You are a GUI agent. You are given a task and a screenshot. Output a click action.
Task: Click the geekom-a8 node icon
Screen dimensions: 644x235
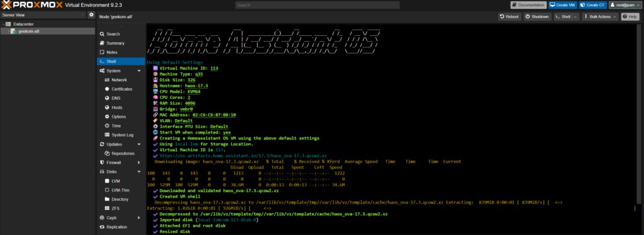(x=14, y=32)
